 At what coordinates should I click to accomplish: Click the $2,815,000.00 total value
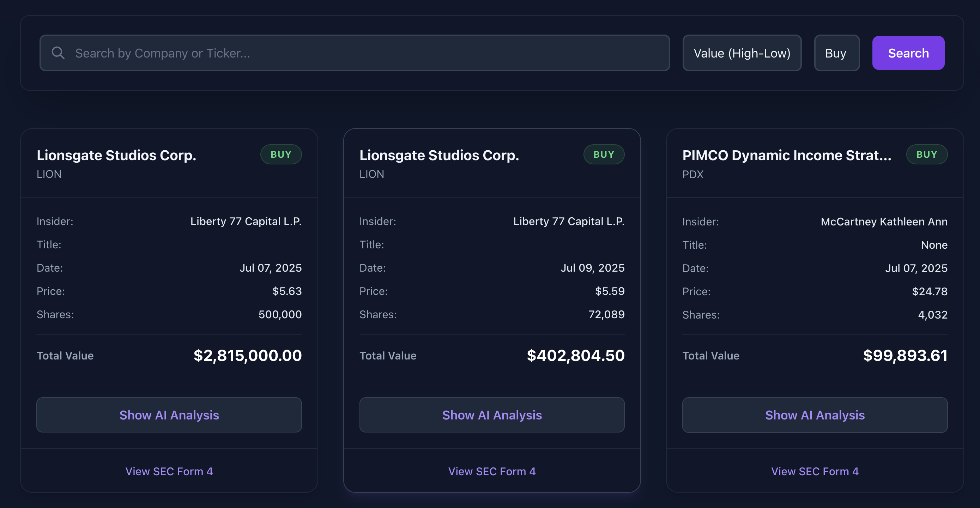(x=248, y=355)
